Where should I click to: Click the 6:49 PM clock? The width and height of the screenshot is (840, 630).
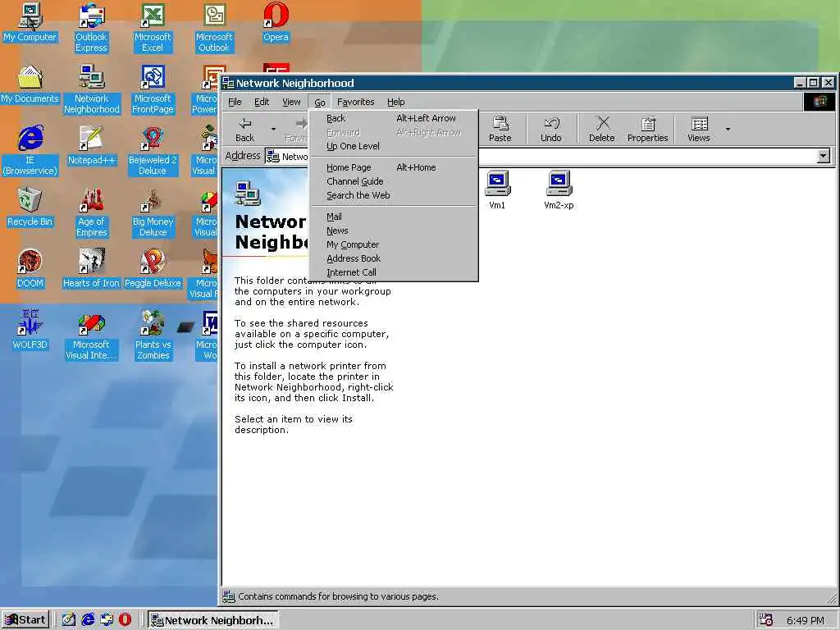pos(806,620)
